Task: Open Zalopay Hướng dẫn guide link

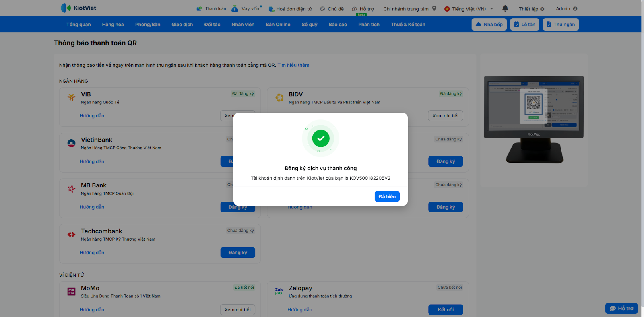Action: (x=300, y=310)
